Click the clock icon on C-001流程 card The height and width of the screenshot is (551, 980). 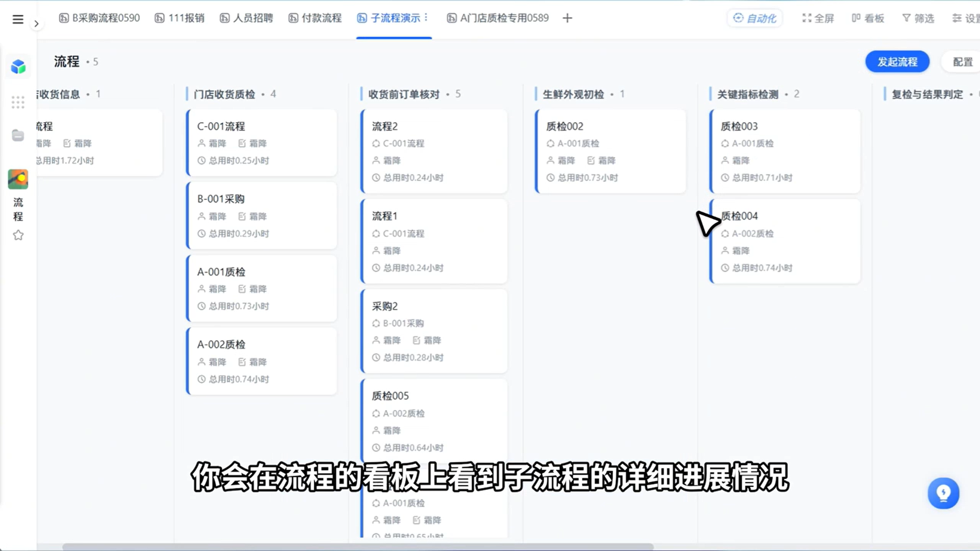[x=201, y=160]
